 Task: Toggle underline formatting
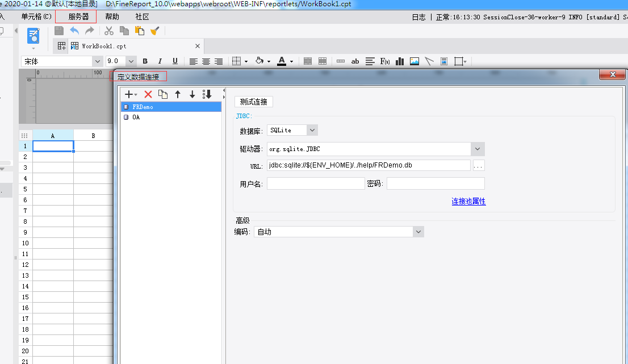(x=175, y=61)
